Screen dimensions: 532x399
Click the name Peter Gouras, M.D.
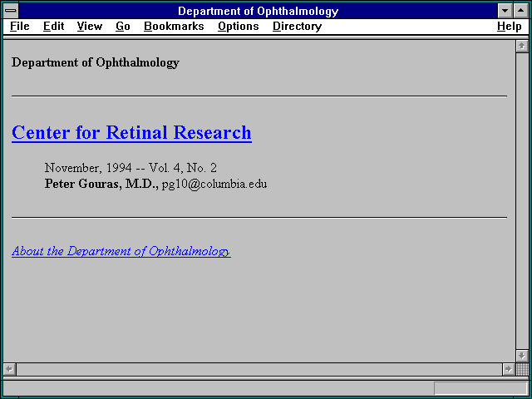point(100,184)
